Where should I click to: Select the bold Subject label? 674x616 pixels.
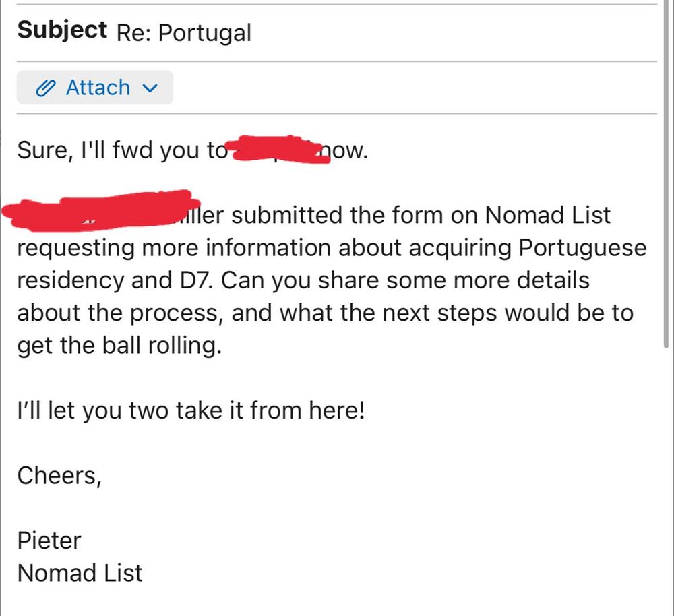point(62,30)
